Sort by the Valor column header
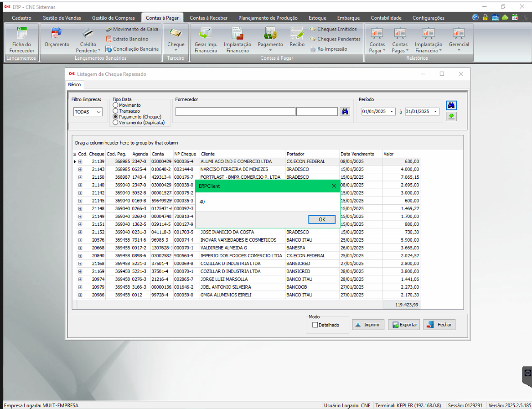The height and width of the screenshot is (409, 532). tap(400, 154)
